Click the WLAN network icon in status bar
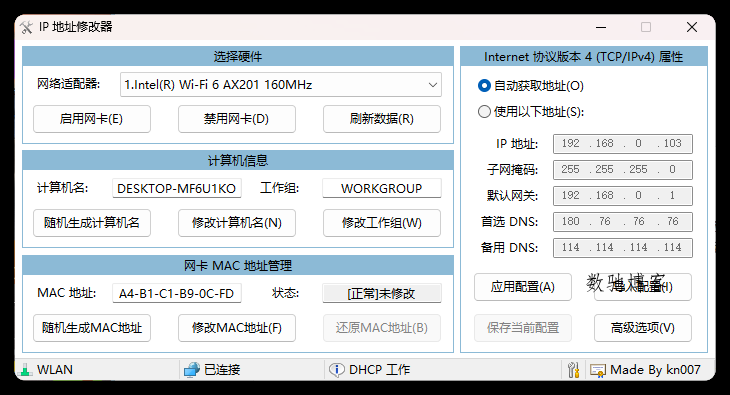 pos(25,370)
